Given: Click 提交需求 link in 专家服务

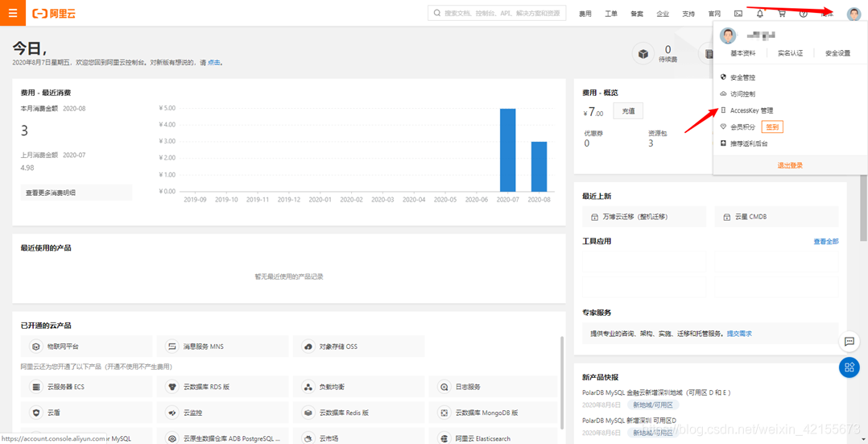Looking at the screenshot, I should click(x=739, y=334).
